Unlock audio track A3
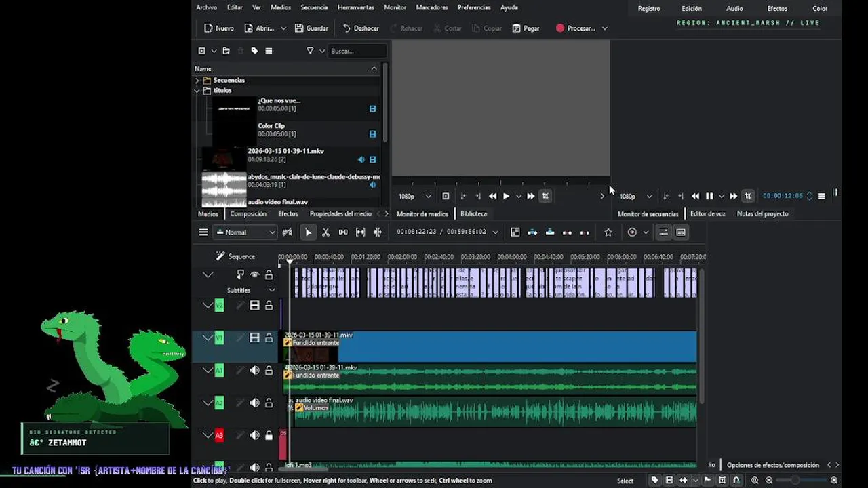The width and height of the screenshot is (868, 488). [269, 435]
